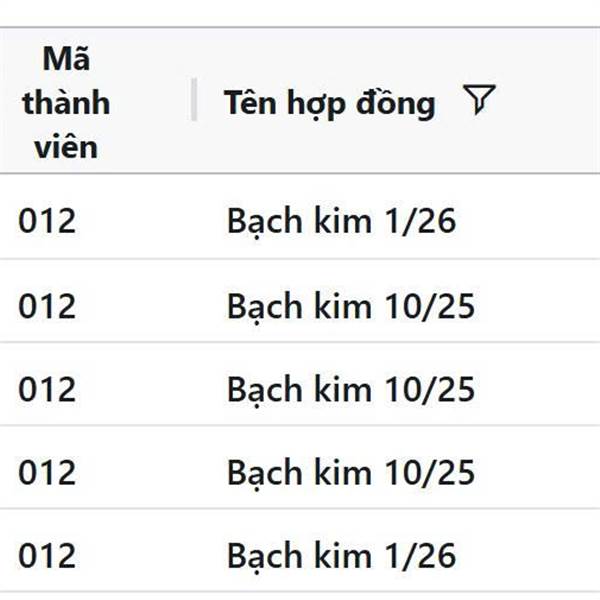600x600 pixels.
Task: Click the middle Bạch kim 10/25 contract name
Action: coord(351,390)
